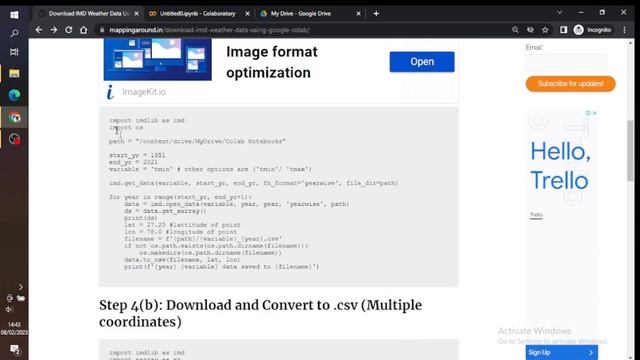This screenshot has height=360, width=640.
Task: Open the Incognito profile indicator
Action: click(592, 30)
